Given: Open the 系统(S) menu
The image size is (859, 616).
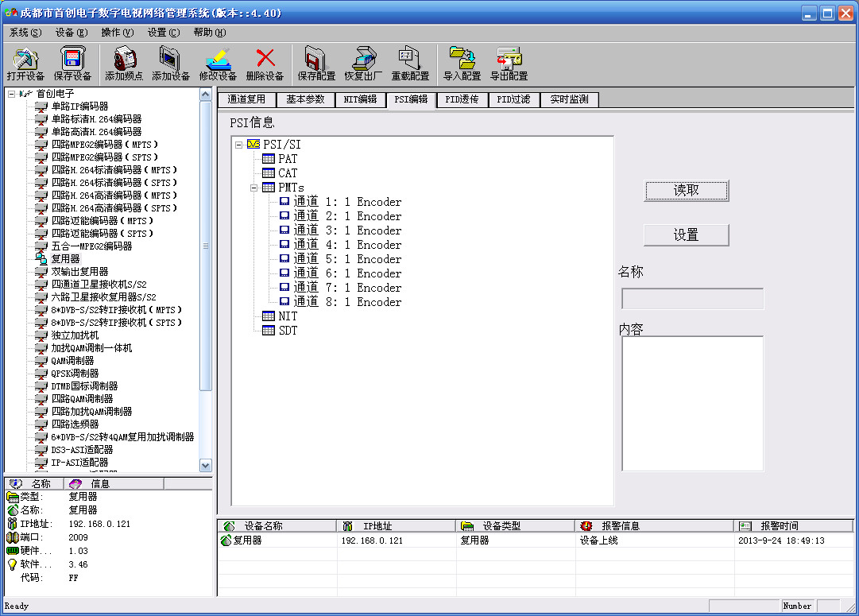Looking at the screenshot, I should coord(25,33).
